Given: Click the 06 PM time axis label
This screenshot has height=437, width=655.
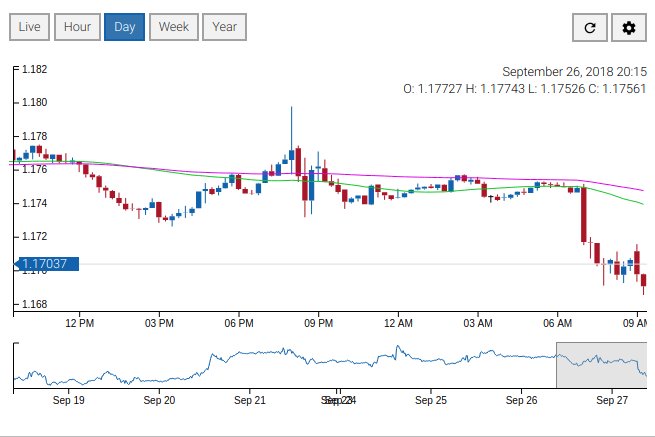Looking at the screenshot, I should coord(239,323).
